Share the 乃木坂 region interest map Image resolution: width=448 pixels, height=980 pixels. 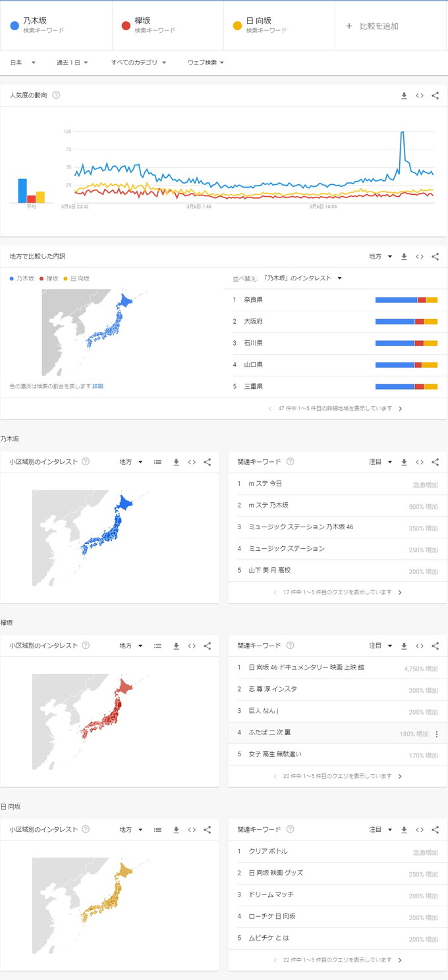click(x=207, y=462)
